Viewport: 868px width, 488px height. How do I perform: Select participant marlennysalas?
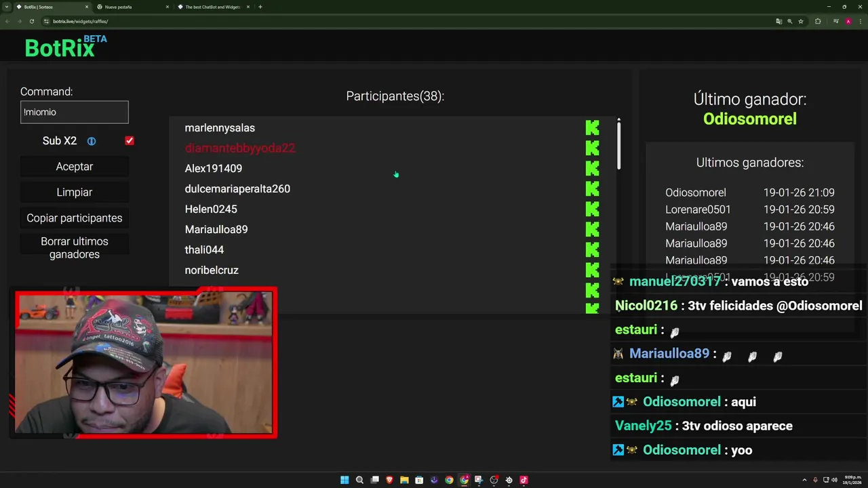(x=220, y=128)
